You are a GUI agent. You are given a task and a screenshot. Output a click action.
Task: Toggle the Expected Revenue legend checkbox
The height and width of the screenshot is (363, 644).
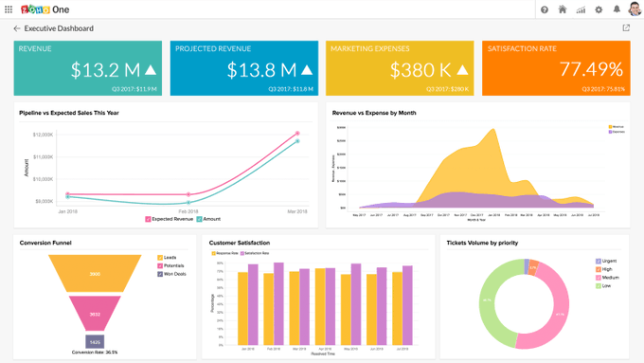[x=148, y=219]
